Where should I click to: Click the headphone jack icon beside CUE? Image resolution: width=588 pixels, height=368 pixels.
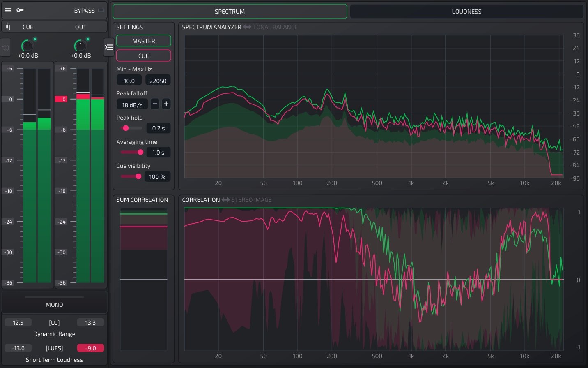pos(8,27)
